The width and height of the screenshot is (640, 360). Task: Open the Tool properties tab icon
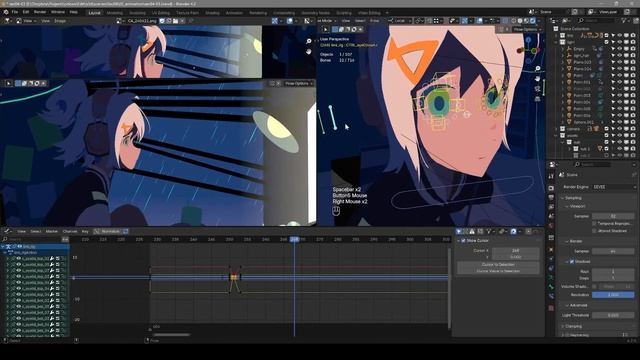(551, 176)
